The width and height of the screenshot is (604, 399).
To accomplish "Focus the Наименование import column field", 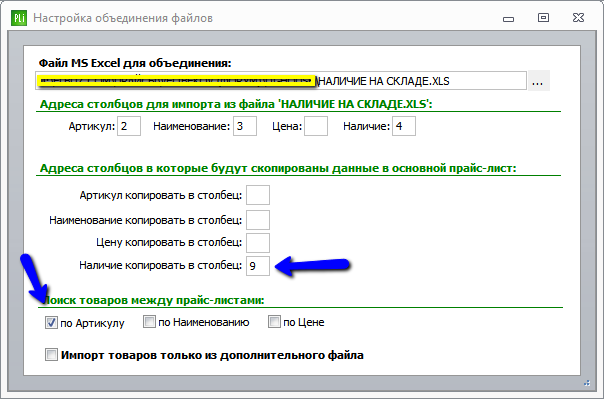I will [245, 126].
